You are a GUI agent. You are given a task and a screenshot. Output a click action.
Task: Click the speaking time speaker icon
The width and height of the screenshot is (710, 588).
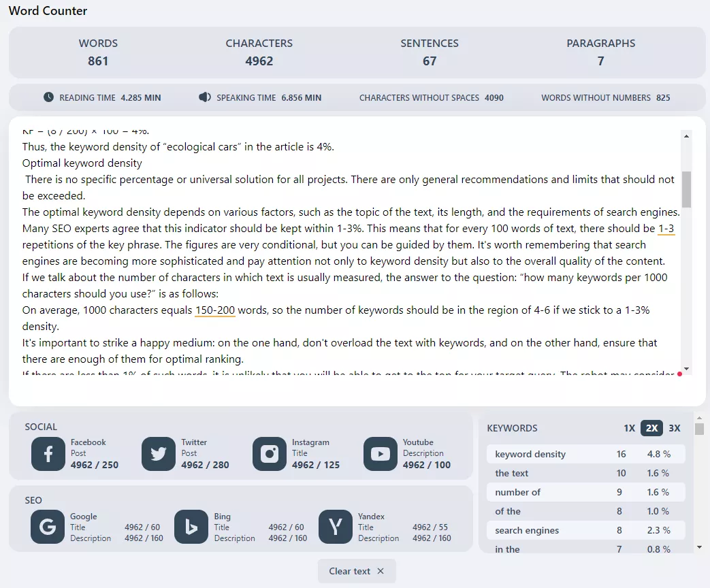click(205, 97)
